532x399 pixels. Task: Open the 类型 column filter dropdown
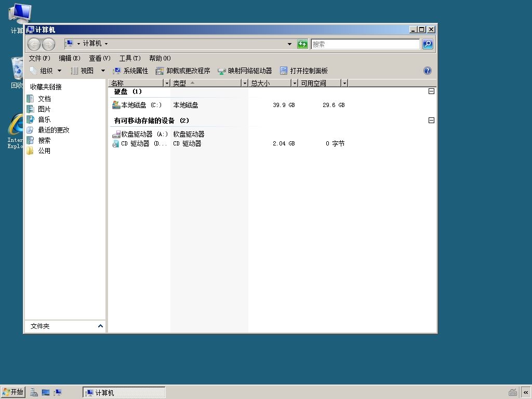[245, 83]
